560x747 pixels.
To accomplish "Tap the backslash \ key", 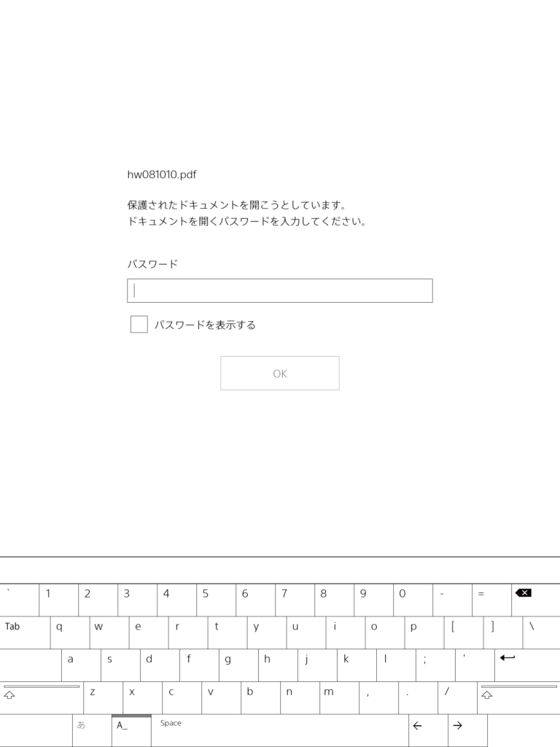I will pos(542,632).
